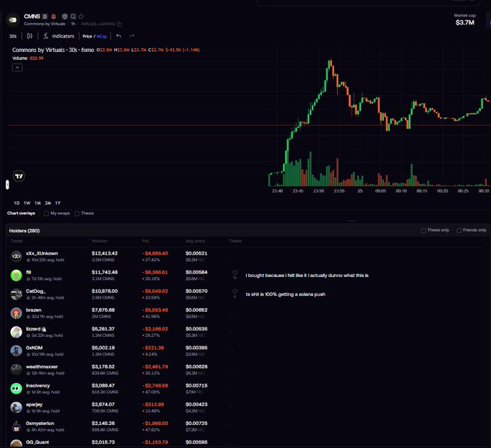This screenshot has width=491, height=448.
Task: Open 0xmysterion's avatar
Action: coord(17,426)
